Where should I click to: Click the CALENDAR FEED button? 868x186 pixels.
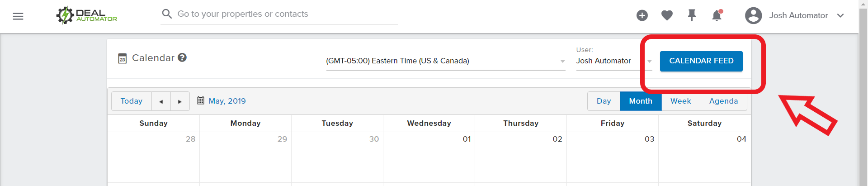pos(701,61)
